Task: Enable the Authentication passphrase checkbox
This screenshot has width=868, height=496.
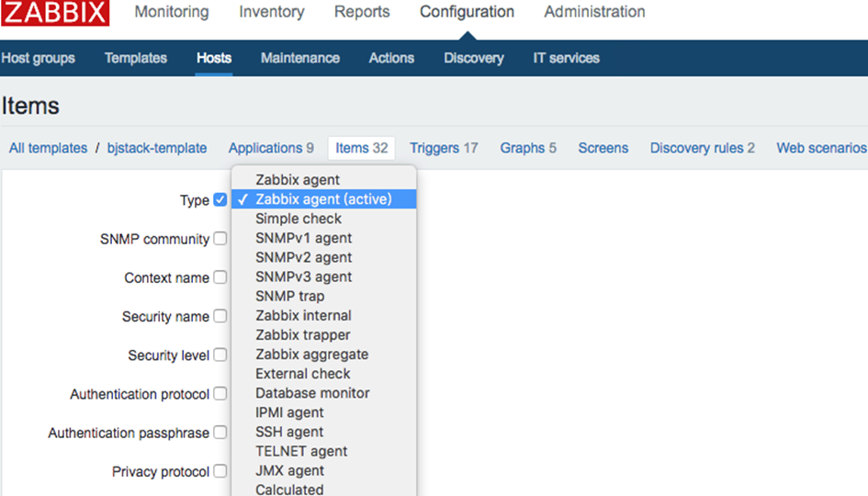Action: tap(220, 433)
